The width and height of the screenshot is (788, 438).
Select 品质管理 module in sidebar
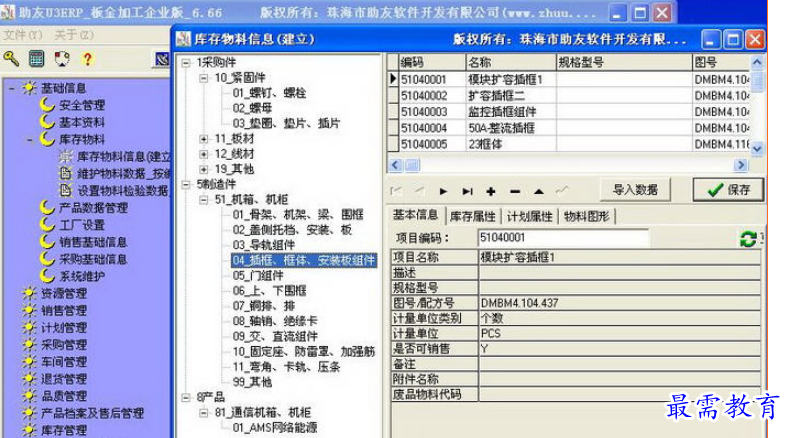point(64,396)
